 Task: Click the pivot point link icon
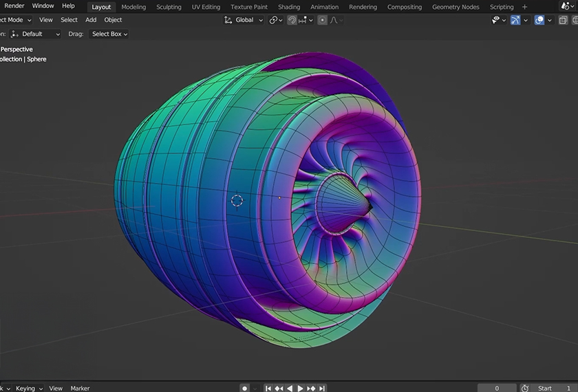point(274,20)
